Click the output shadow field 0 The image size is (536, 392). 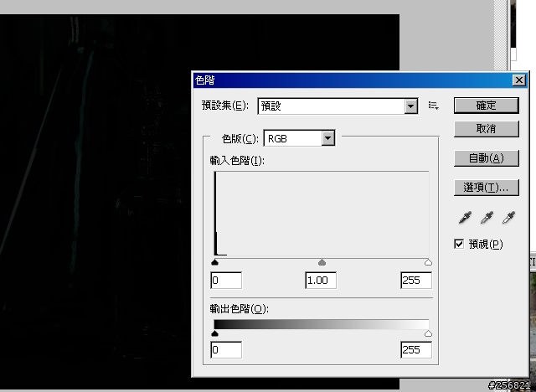click(x=226, y=349)
